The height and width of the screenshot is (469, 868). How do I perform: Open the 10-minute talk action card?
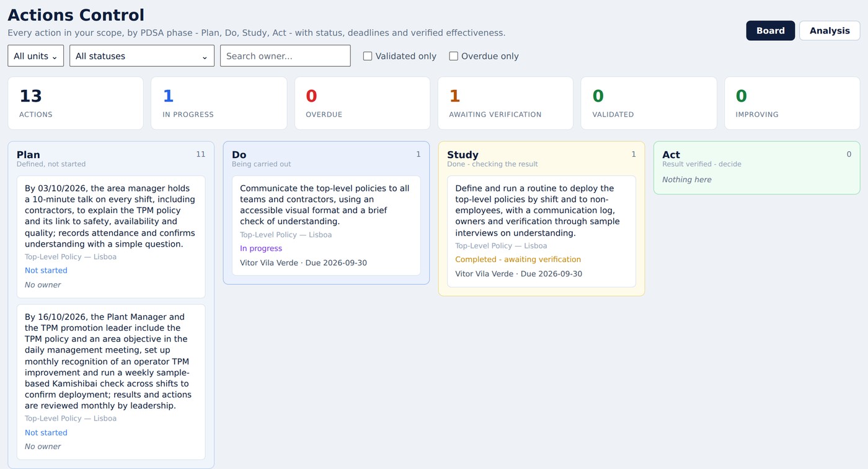(111, 237)
